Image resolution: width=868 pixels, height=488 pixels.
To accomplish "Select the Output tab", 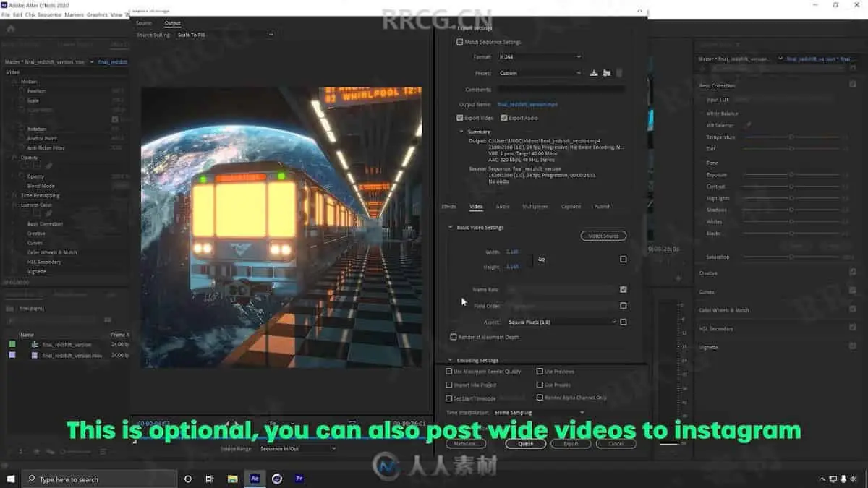I will (172, 23).
